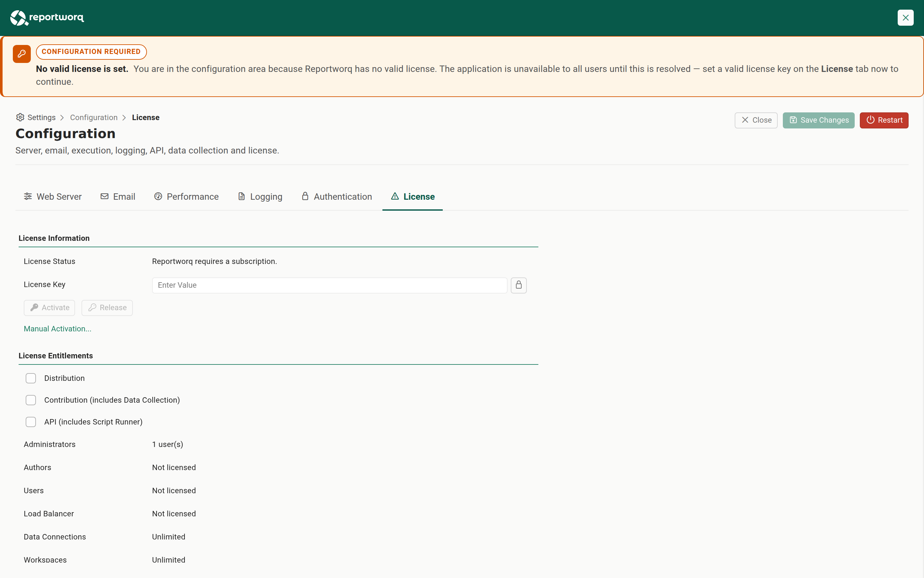Click the Settings gear icon in breadcrumb

20,117
